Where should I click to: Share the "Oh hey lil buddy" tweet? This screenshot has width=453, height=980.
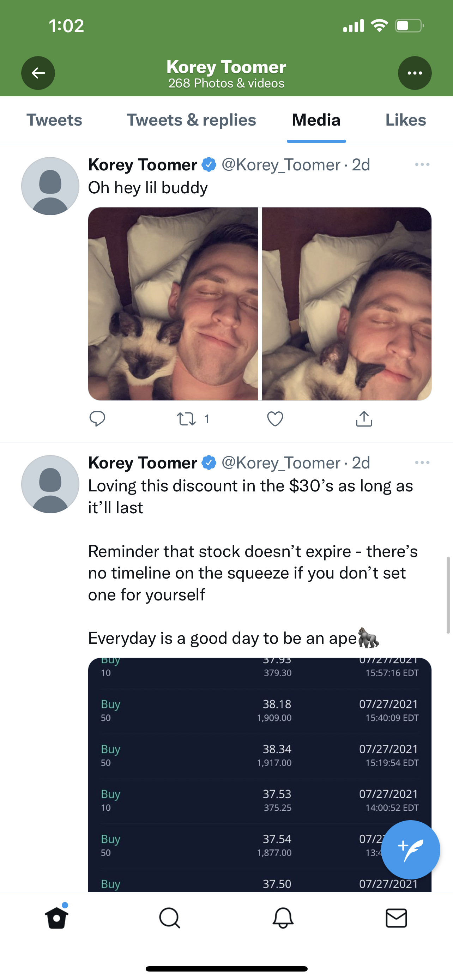(364, 419)
